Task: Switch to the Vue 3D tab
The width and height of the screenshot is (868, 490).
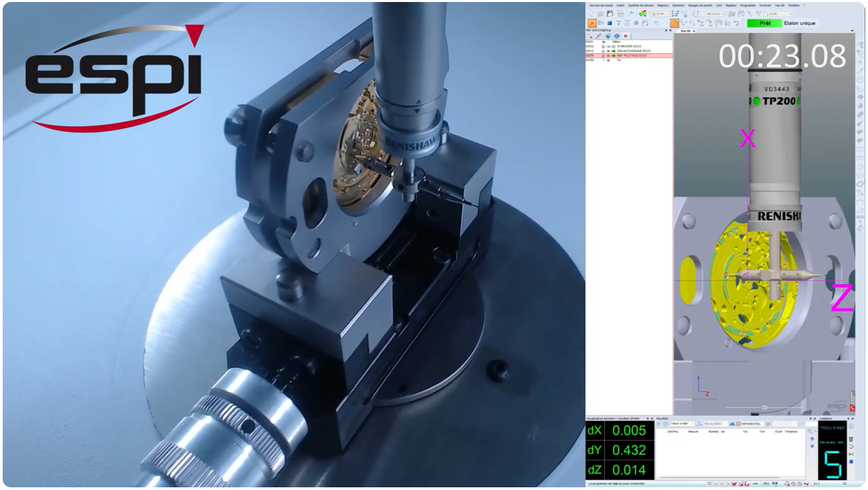Action: pyautogui.click(x=686, y=31)
